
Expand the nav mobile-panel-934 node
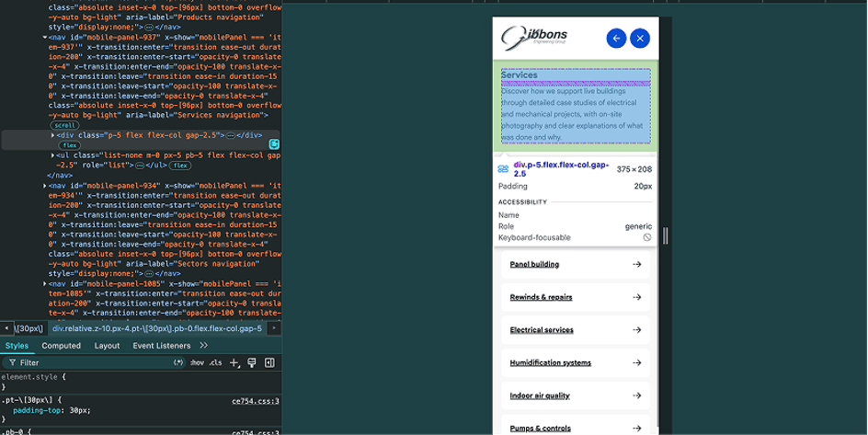click(x=45, y=186)
